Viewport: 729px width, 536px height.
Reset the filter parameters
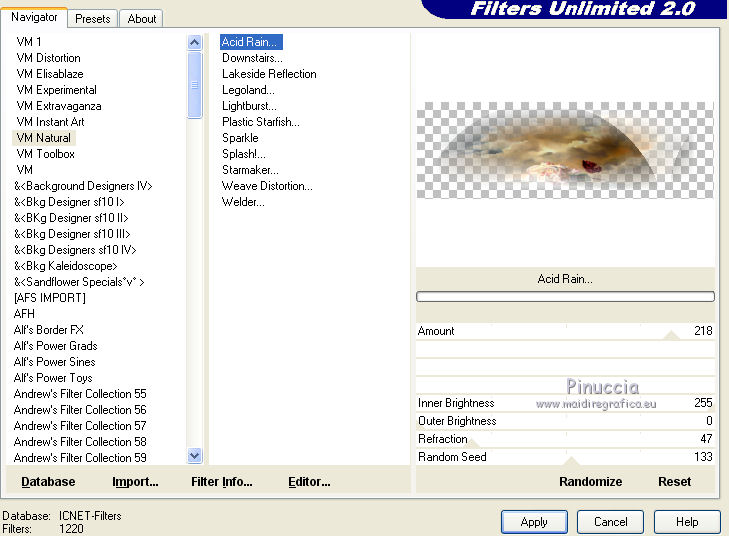[674, 482]
